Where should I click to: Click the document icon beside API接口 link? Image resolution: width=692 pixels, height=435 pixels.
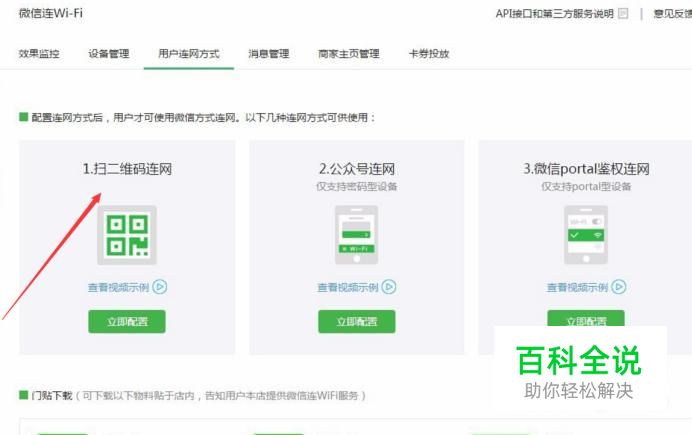click(623, 14)
